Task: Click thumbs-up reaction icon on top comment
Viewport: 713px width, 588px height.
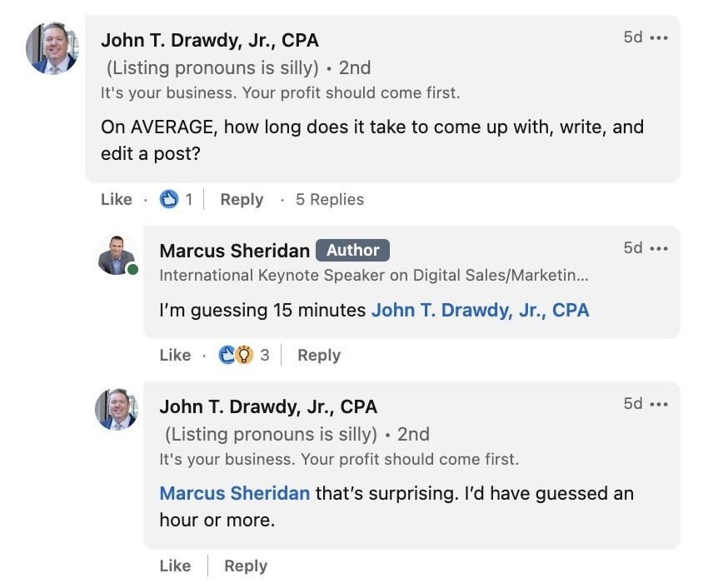Action: (x=169, y=200)
